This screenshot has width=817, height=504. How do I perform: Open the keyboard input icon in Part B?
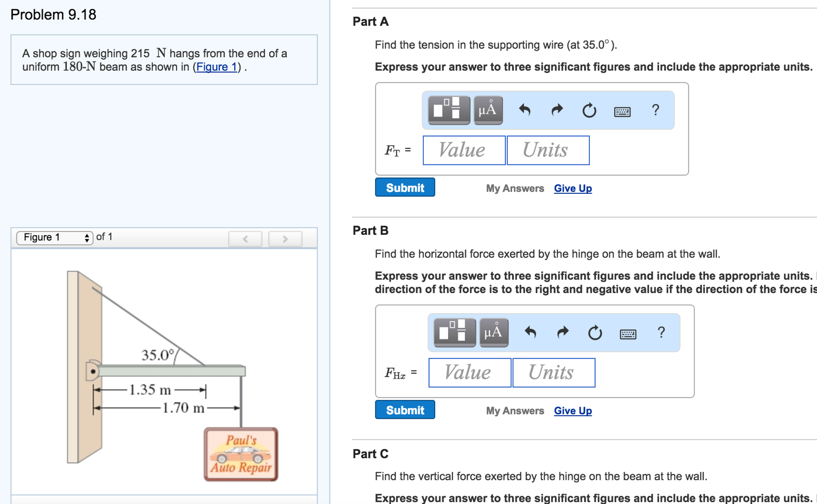coord(628,334)
